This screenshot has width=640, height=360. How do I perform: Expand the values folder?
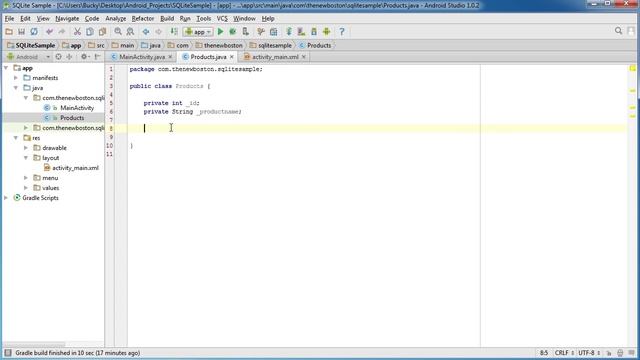click(26, 188)
